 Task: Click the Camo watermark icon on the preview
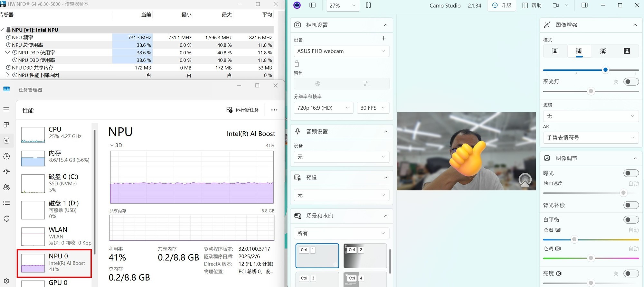coord(525,180)
